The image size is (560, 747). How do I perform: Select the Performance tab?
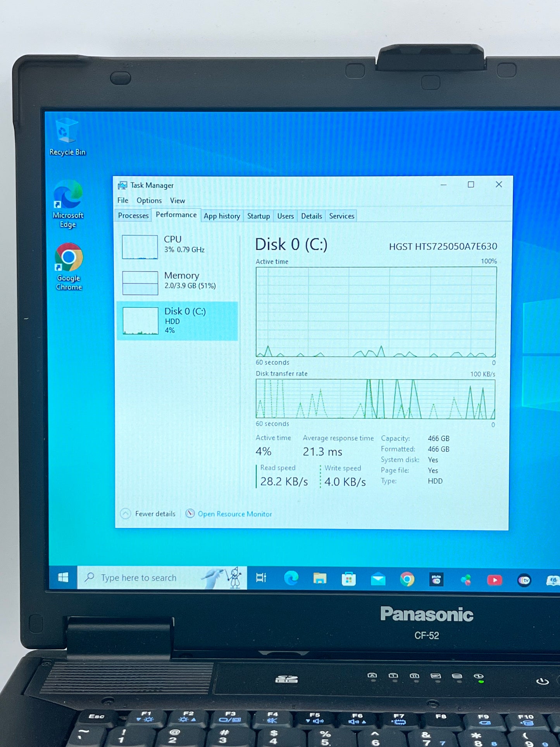[x=176, y=215]
